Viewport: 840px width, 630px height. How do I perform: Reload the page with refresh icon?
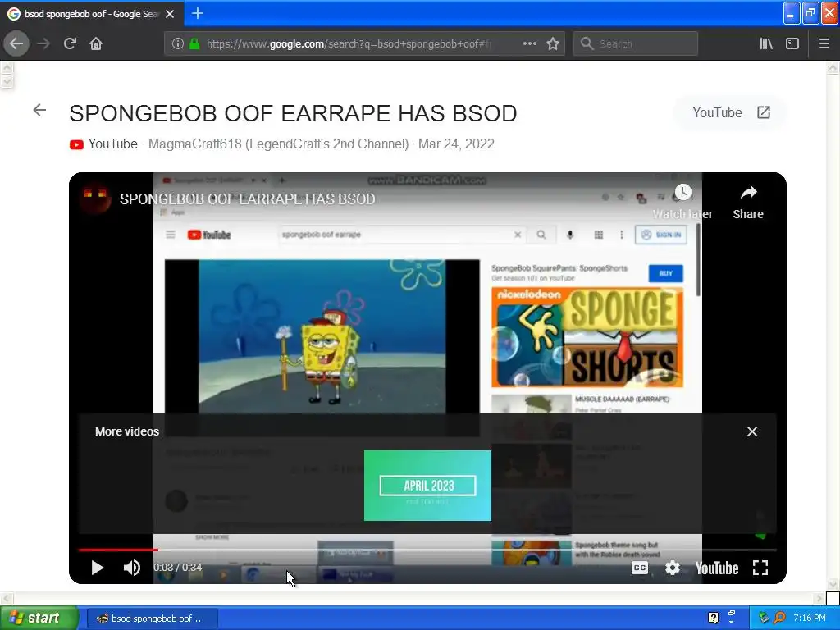[71, 43]
